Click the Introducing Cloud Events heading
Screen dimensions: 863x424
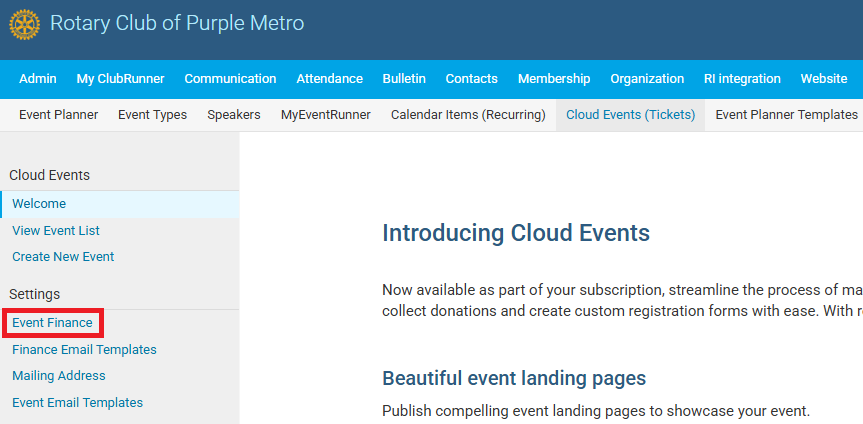coord(516,233)
